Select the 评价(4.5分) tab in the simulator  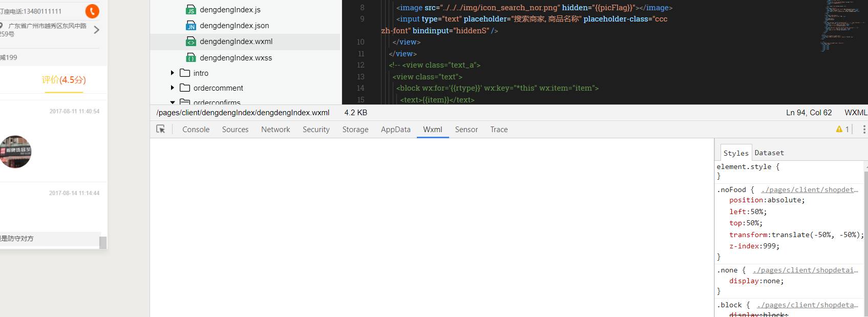click(x=63, y=80)
